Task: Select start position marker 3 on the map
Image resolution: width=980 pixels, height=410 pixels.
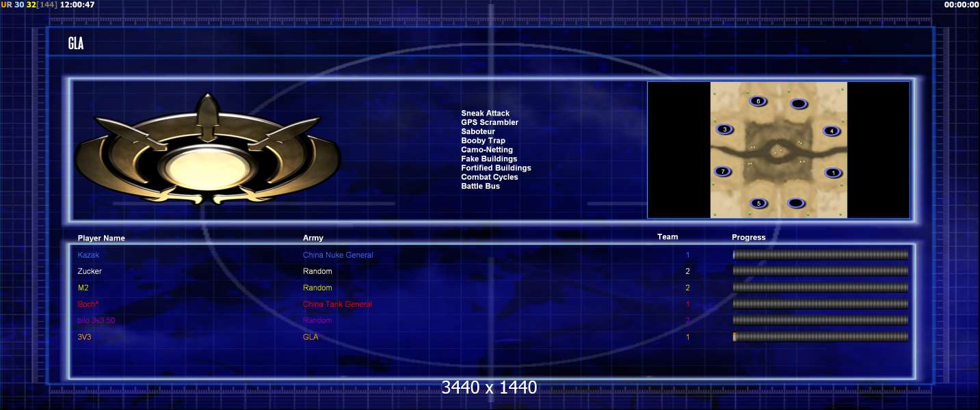Action: pyautogui.click(x=725, y=129)
